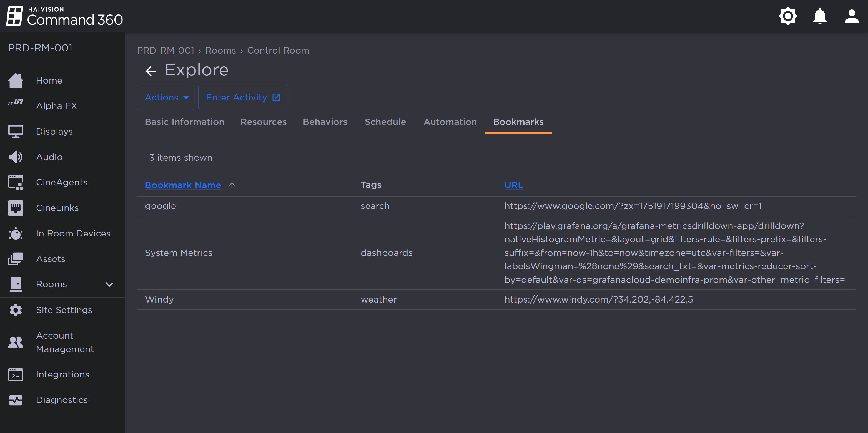Collapse the Rooms sidebar section

point(109,284)
